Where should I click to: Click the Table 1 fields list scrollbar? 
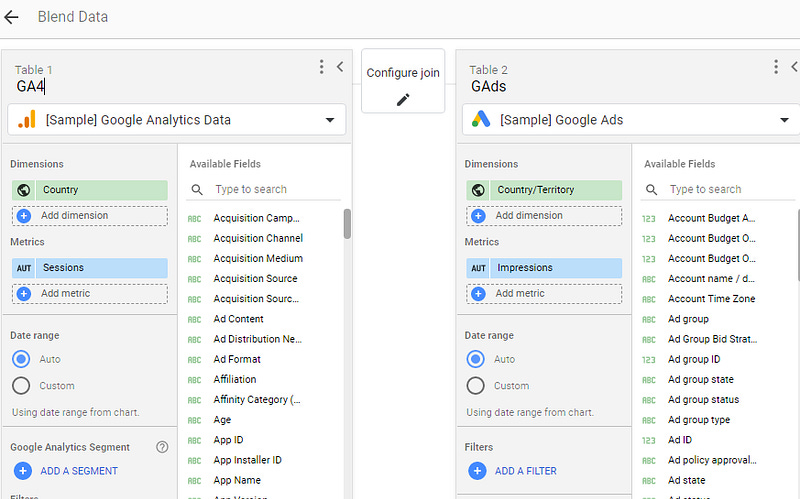click(347, 224)
